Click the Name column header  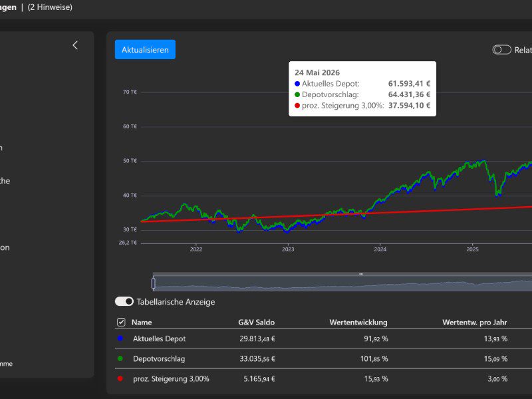pyautogui.click(x=142, y=323)
